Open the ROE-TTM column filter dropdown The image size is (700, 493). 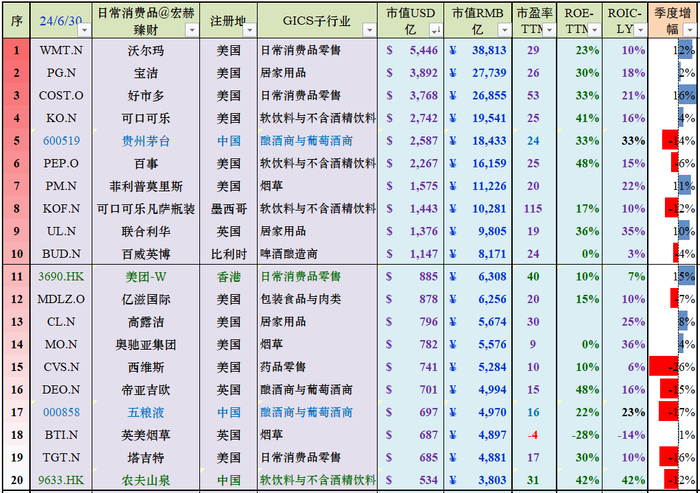pyautogui.click(x=594, y=30)
